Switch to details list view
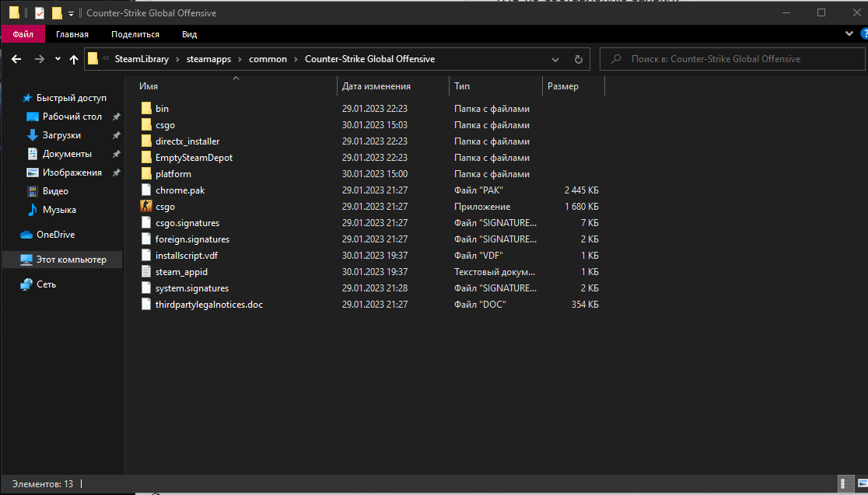Screen dimensions: 868x495 click(x=846, y=484)
